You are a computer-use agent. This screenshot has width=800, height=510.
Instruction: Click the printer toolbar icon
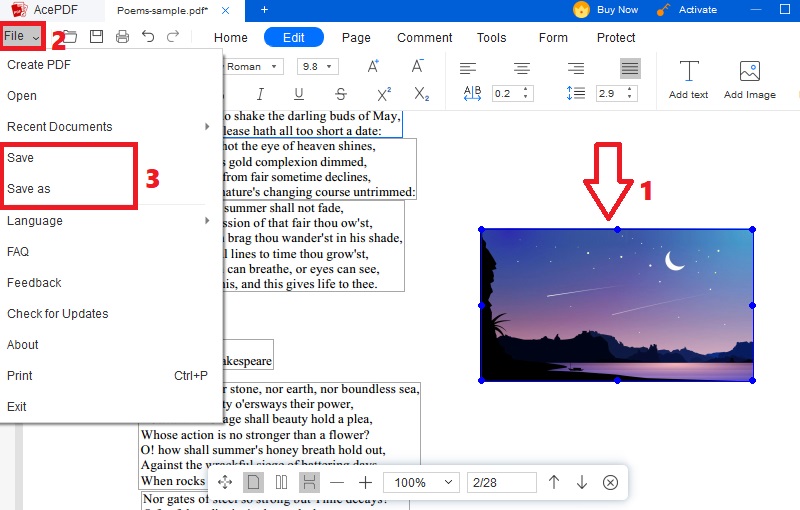[122, 36]
